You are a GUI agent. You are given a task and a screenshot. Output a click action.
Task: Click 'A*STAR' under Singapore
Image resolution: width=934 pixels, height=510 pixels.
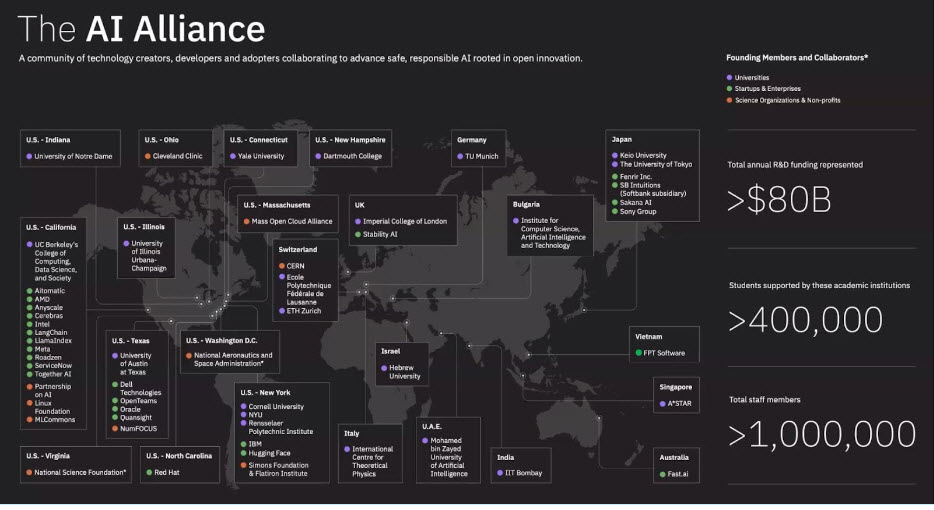680,403
